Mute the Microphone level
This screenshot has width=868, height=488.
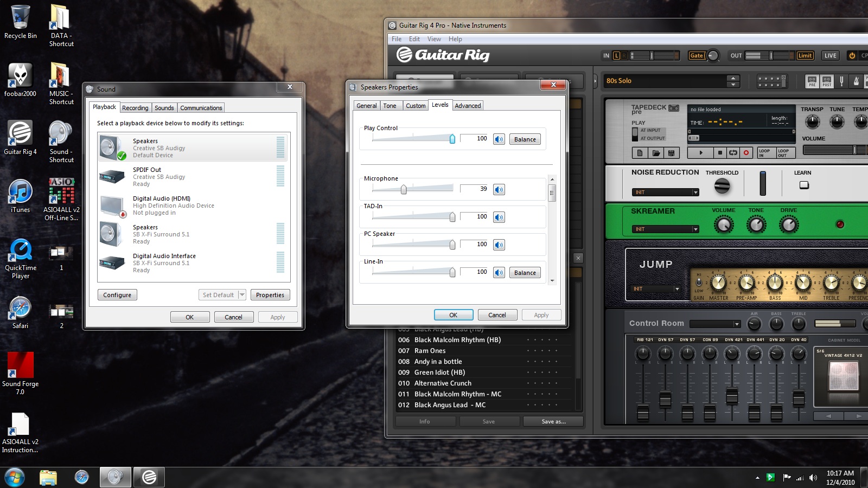click(x=499, y=190)
